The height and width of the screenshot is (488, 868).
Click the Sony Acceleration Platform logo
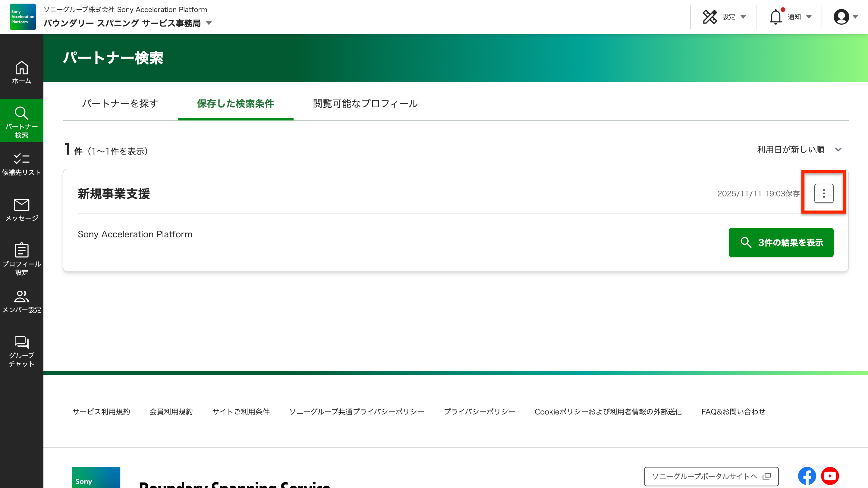[x=22, y=17]
